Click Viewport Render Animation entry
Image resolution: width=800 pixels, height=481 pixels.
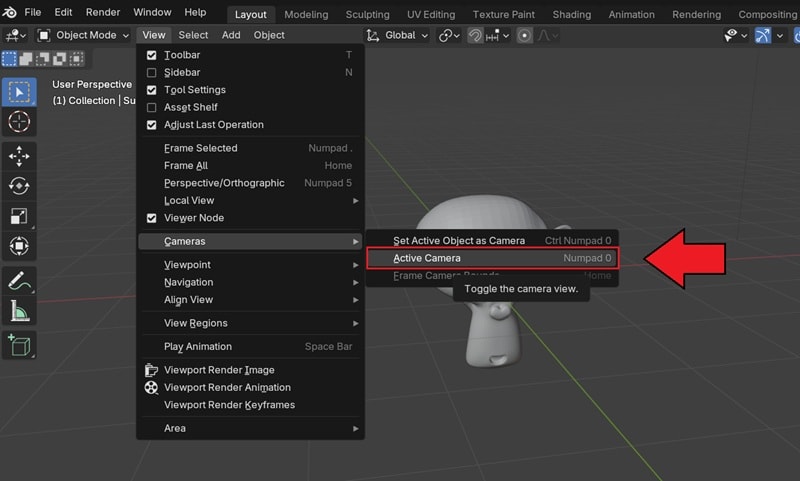(250, 388)
